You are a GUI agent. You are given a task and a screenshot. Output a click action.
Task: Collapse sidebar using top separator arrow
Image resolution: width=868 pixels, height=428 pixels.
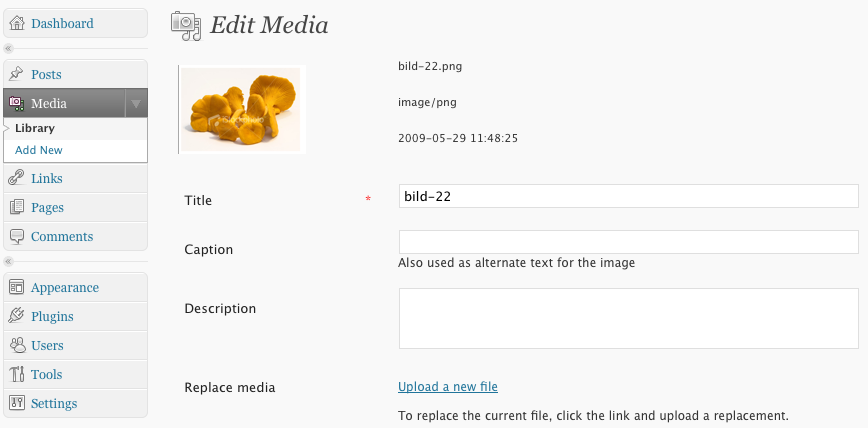pos(8,48)
